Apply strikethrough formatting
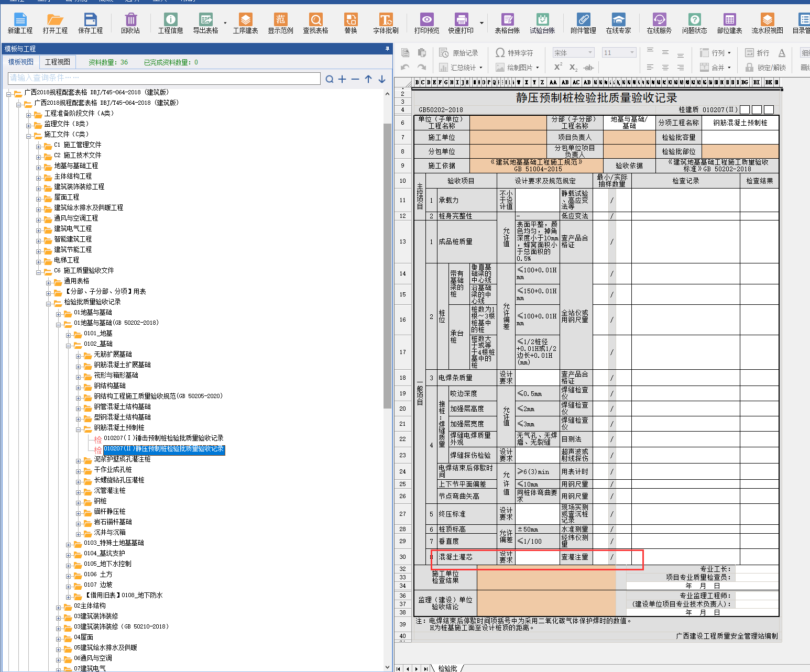This screenshot has height=672, width=810. 588,67
